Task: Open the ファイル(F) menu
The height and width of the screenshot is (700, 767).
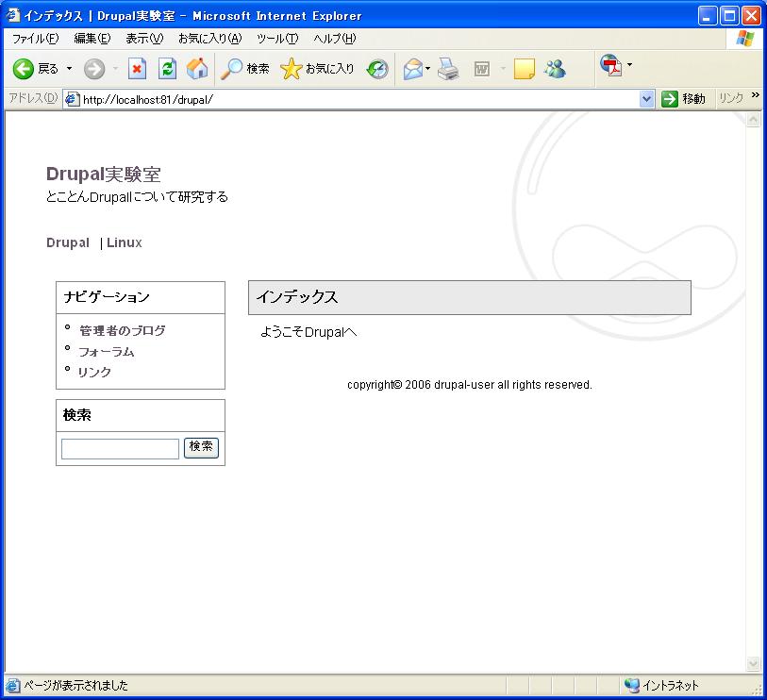Action: click(35, 39)
